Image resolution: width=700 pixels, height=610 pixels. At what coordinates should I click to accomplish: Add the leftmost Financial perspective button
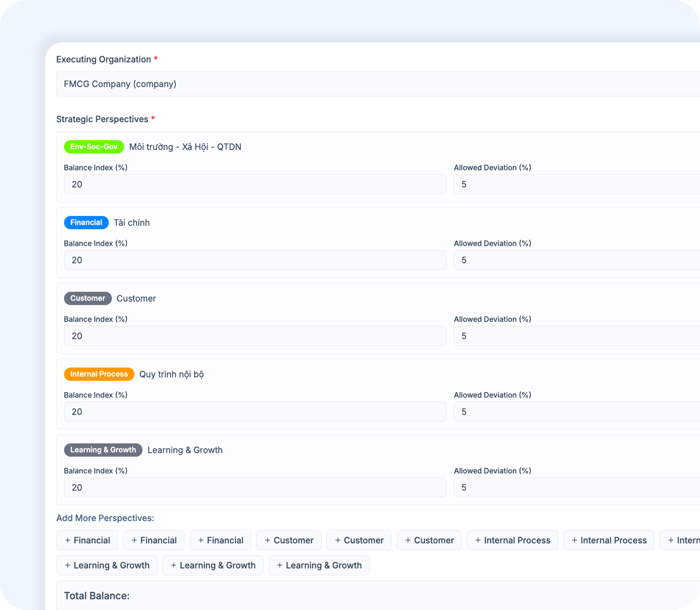click(x=87, y=540)
